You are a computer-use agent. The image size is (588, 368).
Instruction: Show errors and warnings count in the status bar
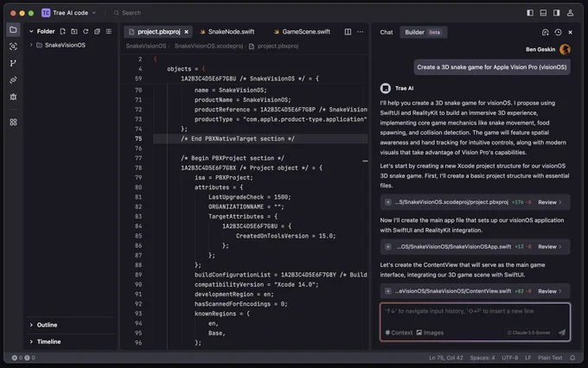coord(23,358)
